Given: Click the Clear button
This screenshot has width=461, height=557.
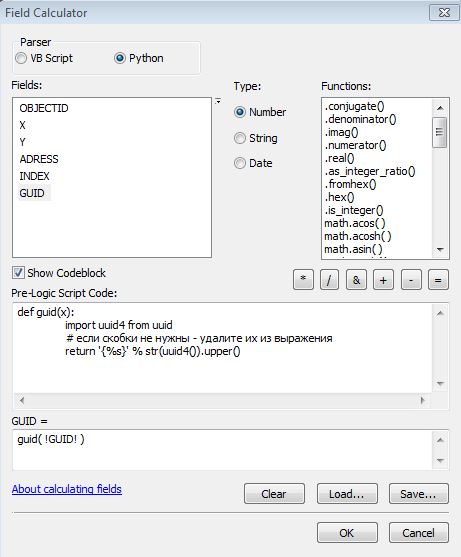Looking at the screenshot, I should [x=274, y=493].
